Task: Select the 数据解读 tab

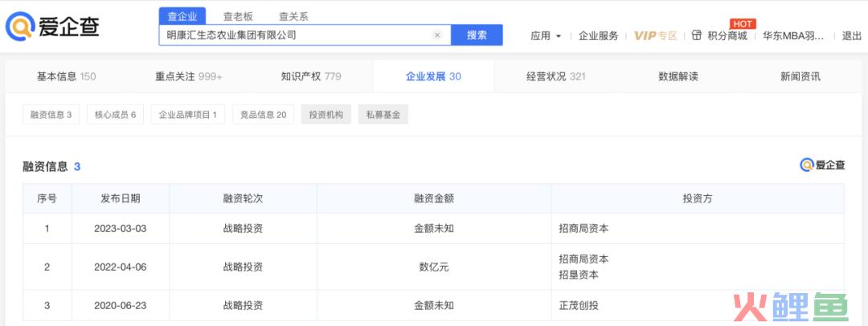Action: coord(678,76)
